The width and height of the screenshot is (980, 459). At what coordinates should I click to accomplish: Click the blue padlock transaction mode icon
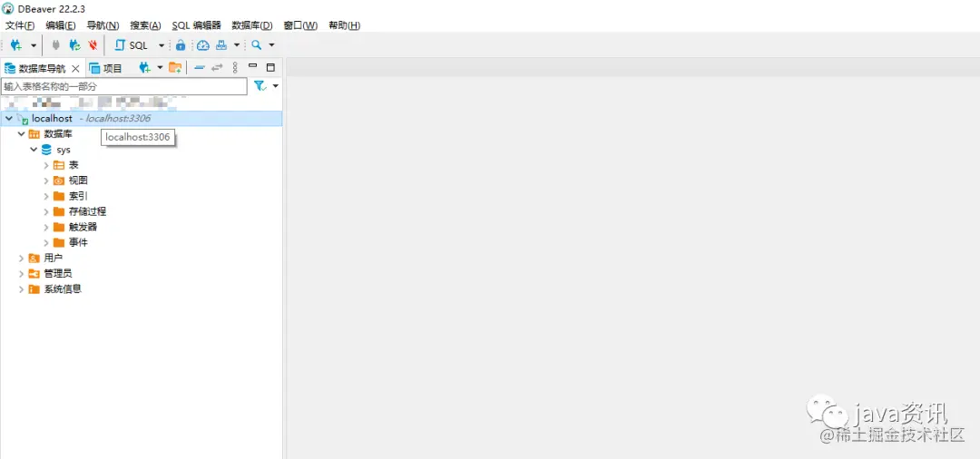(180, 45)
